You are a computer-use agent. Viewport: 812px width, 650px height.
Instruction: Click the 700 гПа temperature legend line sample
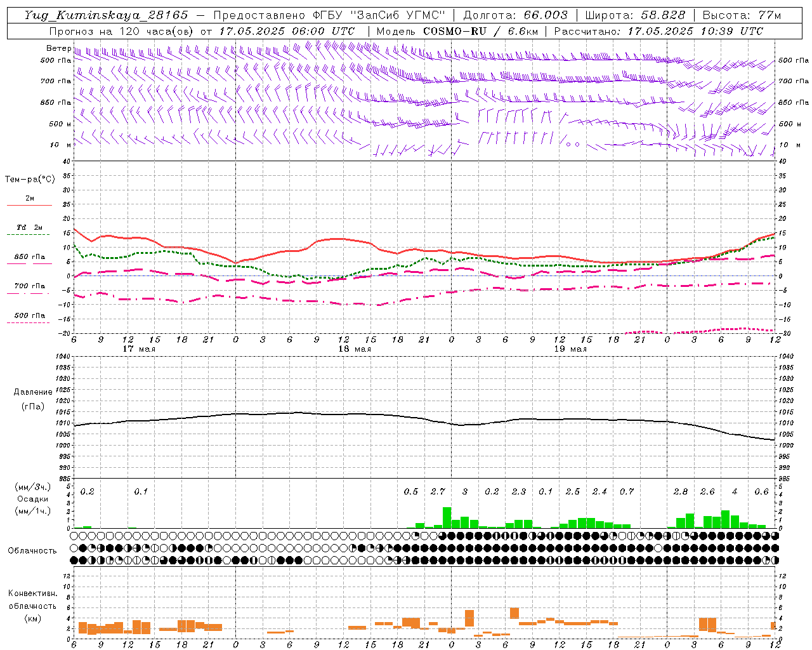[28, 293]
